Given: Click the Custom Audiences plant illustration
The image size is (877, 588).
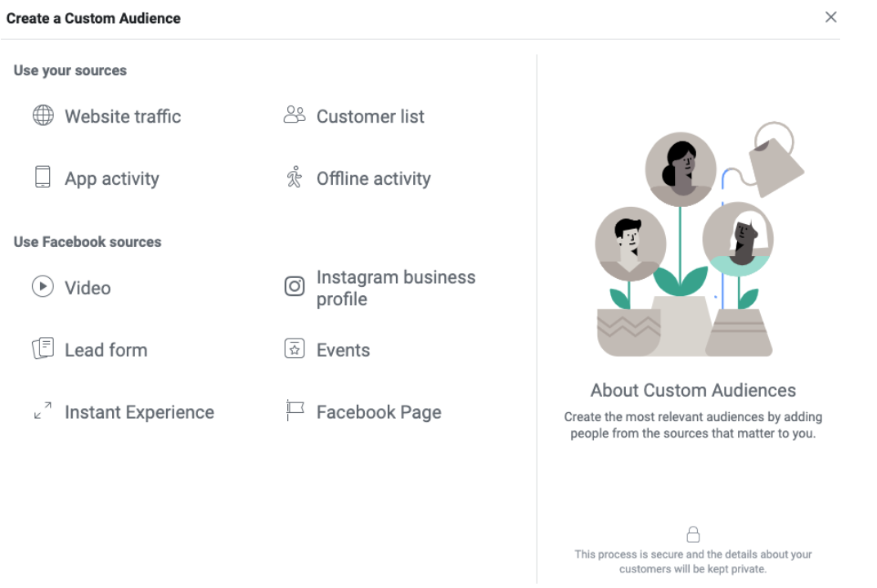Looking at the screenshot, I should 693,237.
